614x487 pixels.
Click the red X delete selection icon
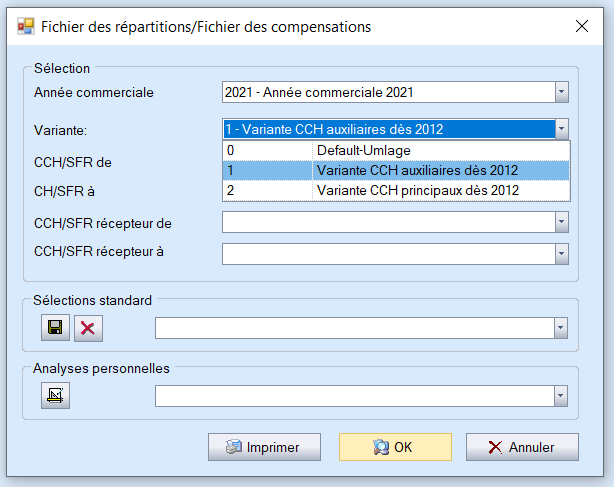88,328
